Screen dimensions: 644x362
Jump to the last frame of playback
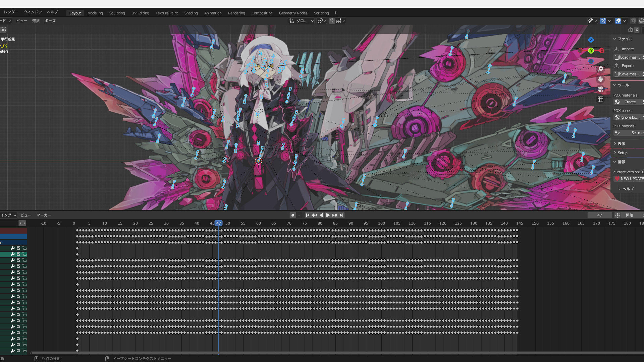coord(341,215)
